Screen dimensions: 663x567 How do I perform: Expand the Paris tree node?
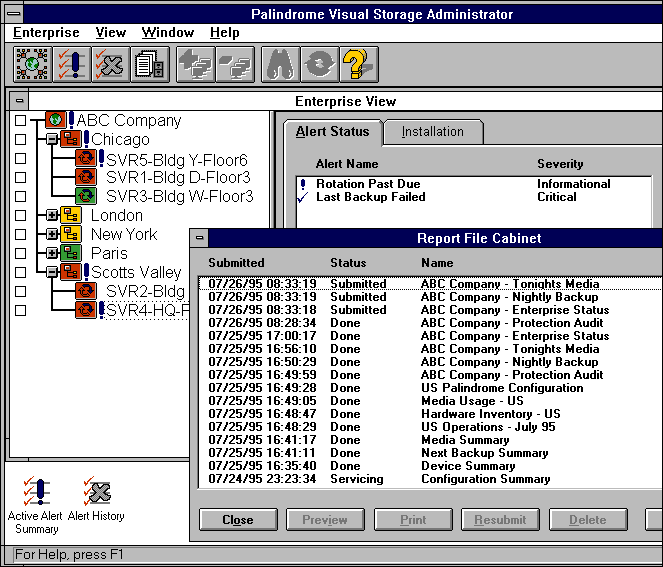52,253
